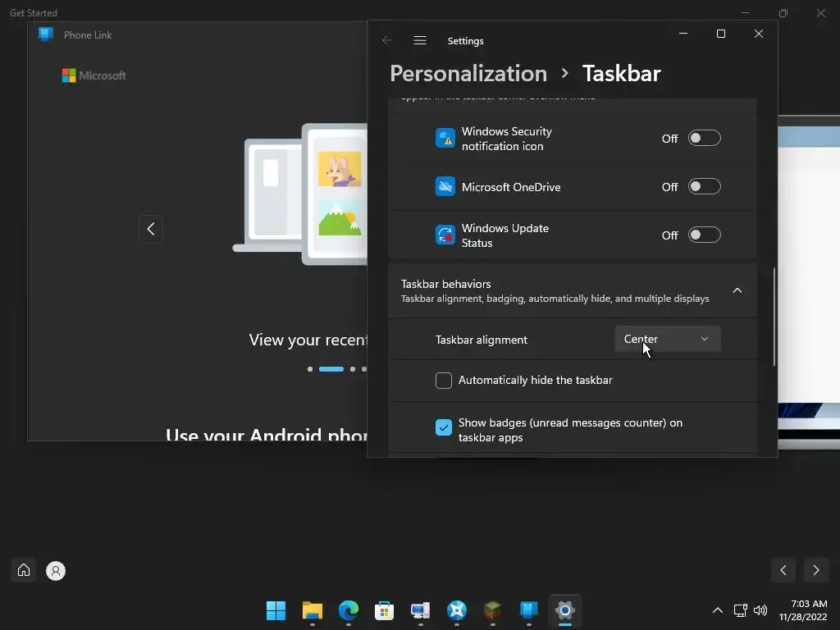
Task: Click the Windows Update Status icon
Action: (x=445, y=235)
